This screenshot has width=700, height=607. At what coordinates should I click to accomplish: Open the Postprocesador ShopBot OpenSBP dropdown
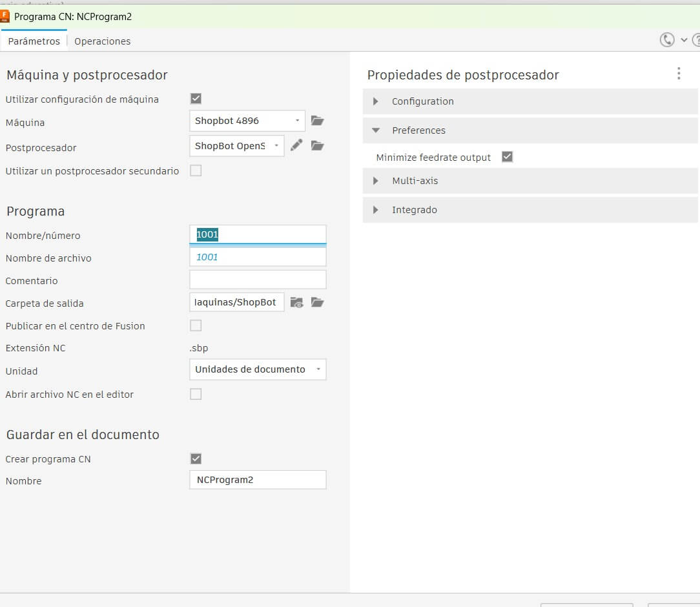pyautogui.click(x=237, y=145)
